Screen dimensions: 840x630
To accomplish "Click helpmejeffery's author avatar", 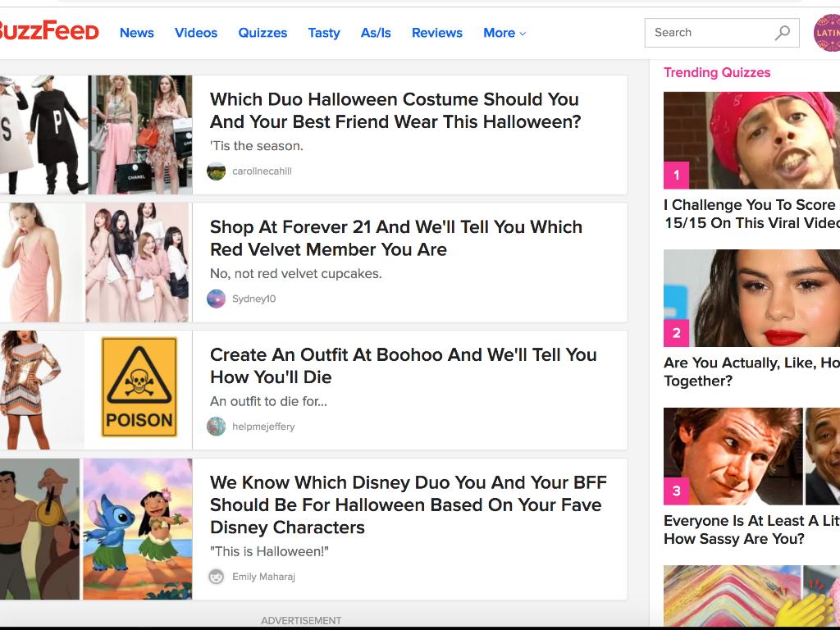I will (x=217, y=427).
